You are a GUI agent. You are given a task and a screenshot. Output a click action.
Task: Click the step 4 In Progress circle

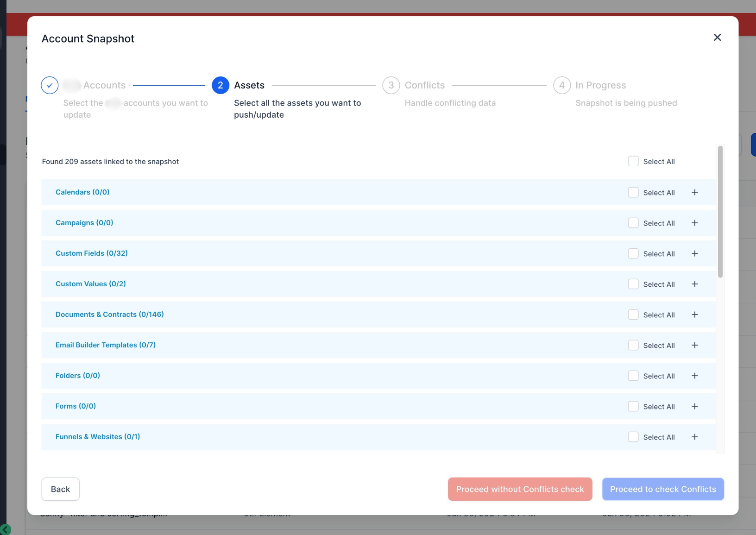click(x=562, y=85)
